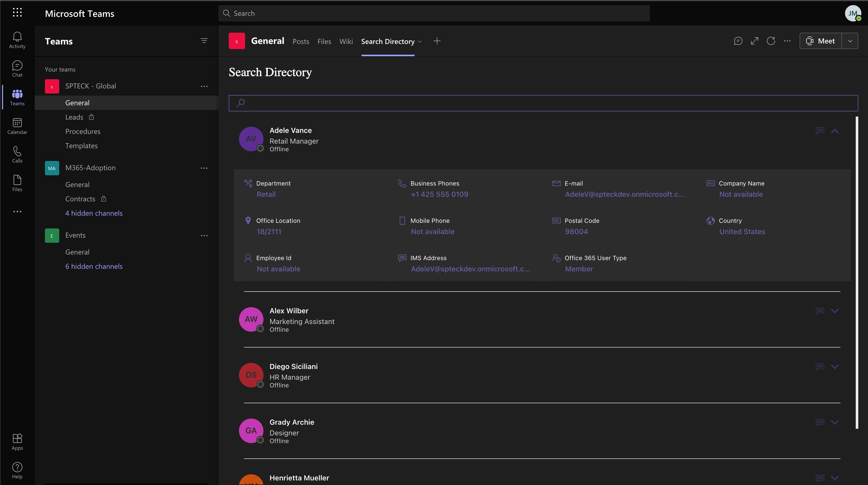This screenshot has height=485, width=868.
Task: Start chat with Diego Siciliani
Action: (x=820, y=367)
